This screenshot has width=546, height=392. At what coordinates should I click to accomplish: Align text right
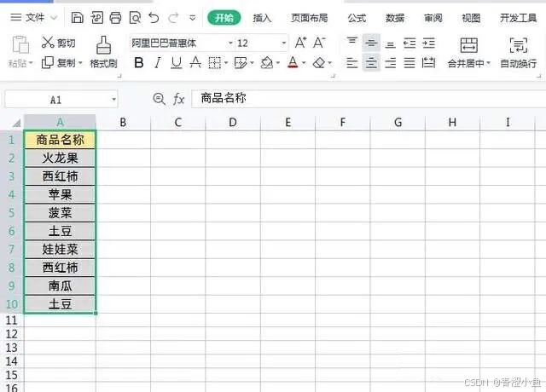[x=391, y=63]
